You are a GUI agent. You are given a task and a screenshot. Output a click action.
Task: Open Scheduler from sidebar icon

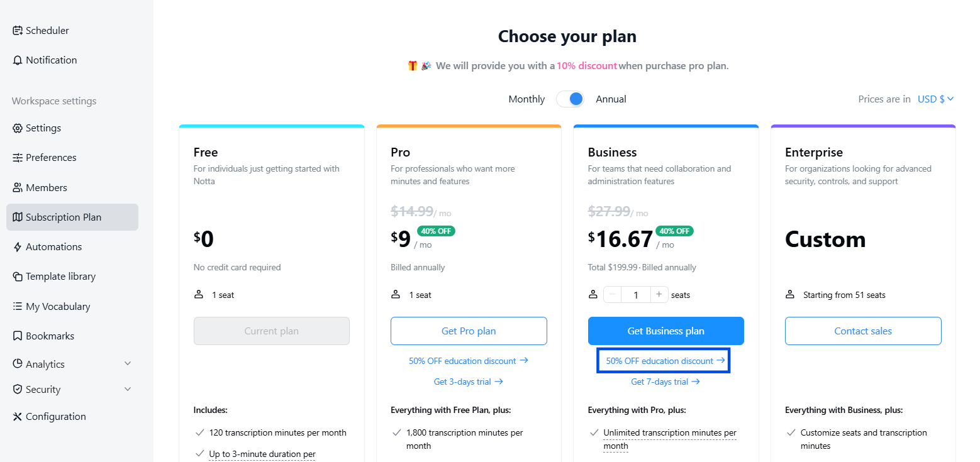click(x=18, y=30)
